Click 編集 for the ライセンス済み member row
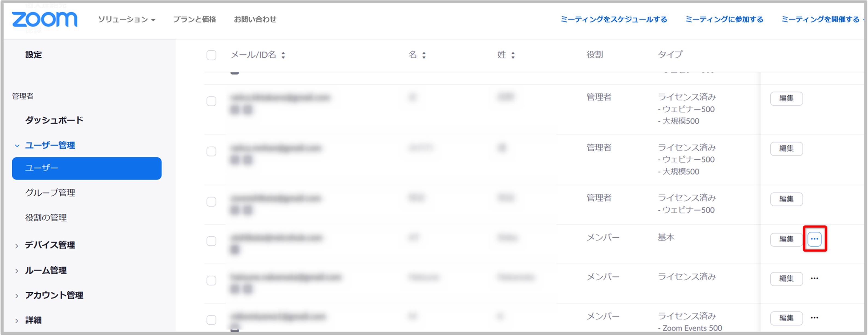Screen dimensions: 868x336 787,278
